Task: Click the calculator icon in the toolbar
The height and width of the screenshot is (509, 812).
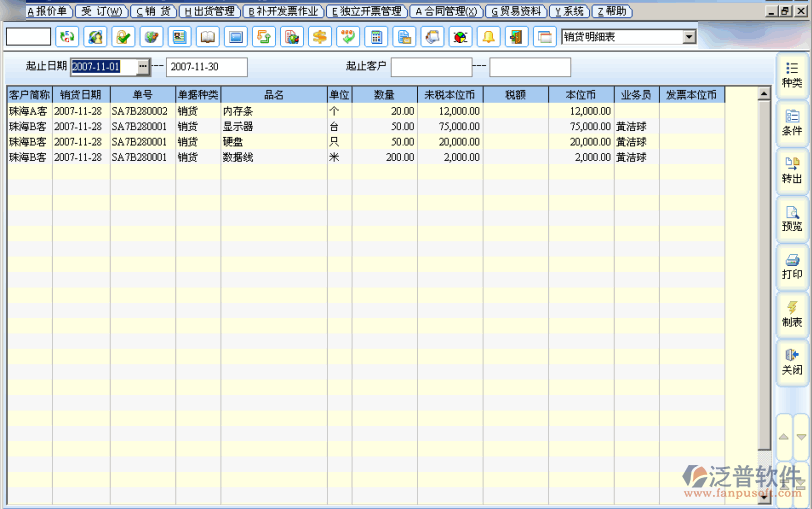Action: (377, 37)
